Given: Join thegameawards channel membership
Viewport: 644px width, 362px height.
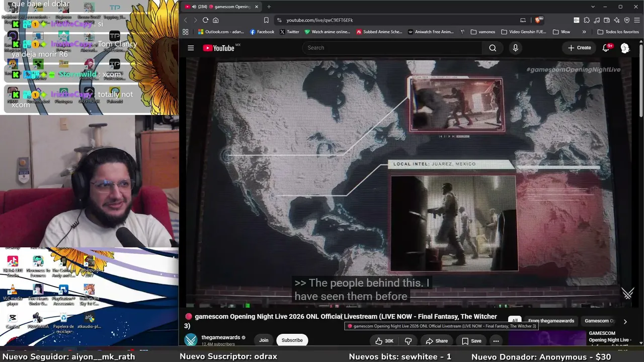Looking at the screenshot, I should pyautogui.click(x=264, y=340).
